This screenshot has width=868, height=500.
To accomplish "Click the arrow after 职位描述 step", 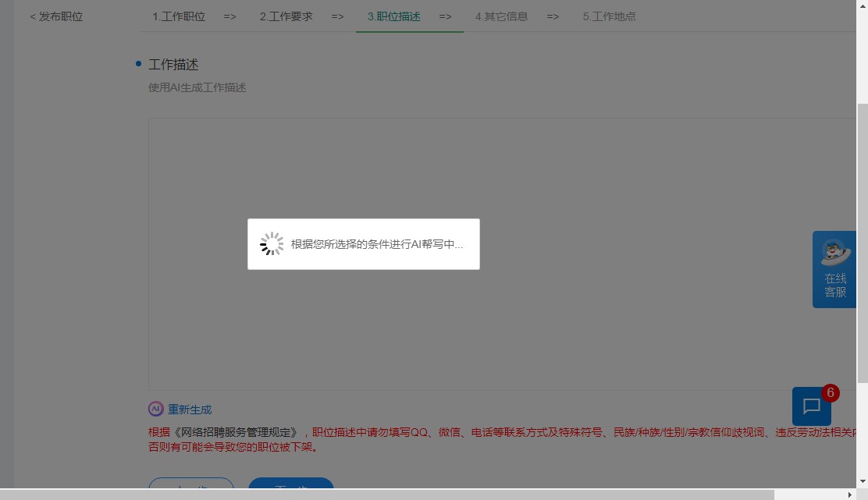I will pyautogui.click(x=445, y=16).
